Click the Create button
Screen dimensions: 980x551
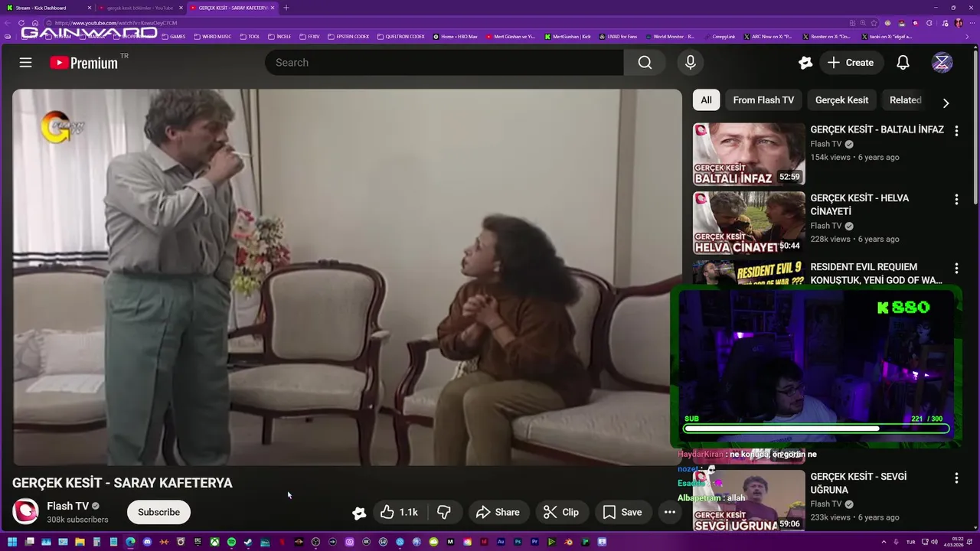[x=851, y=63]
